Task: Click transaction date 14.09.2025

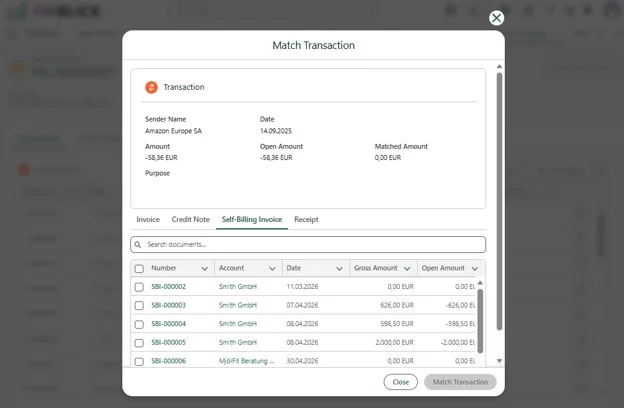Action: (275, 131)
